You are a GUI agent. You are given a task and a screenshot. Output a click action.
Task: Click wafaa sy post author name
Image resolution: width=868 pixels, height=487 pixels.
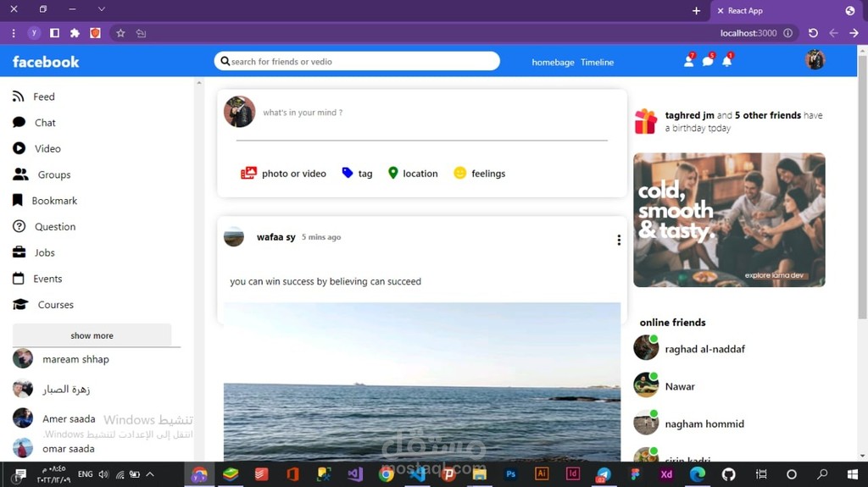point(275,237)
